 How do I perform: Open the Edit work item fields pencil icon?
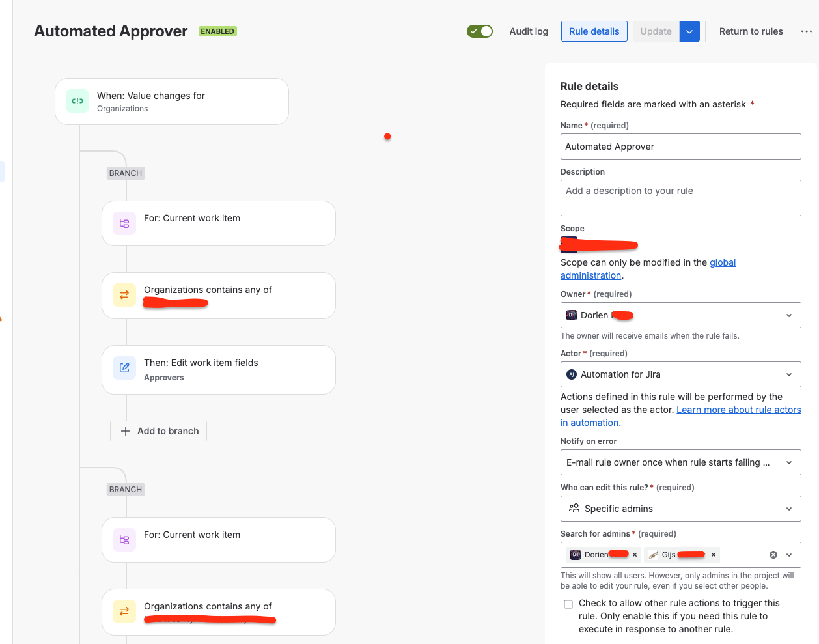[124, 368]
